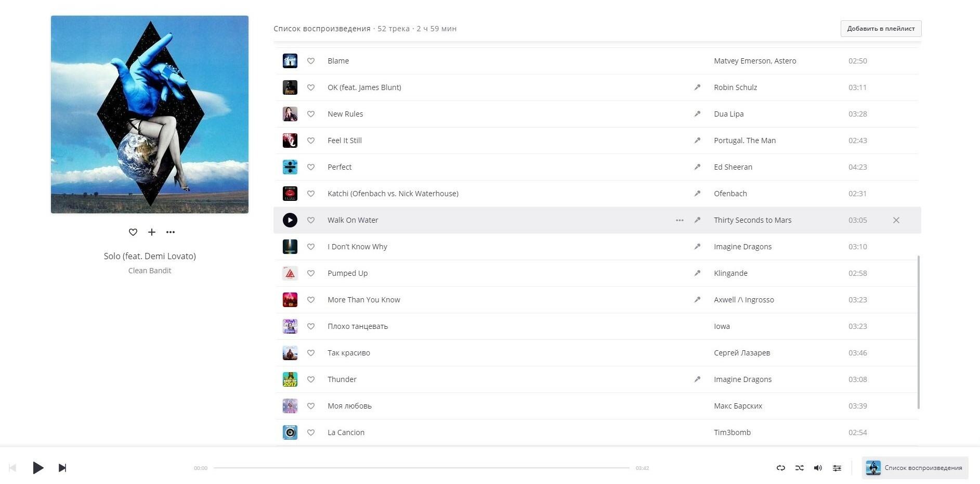Click the Solo (feat. Demi Lovato) title

150,256
